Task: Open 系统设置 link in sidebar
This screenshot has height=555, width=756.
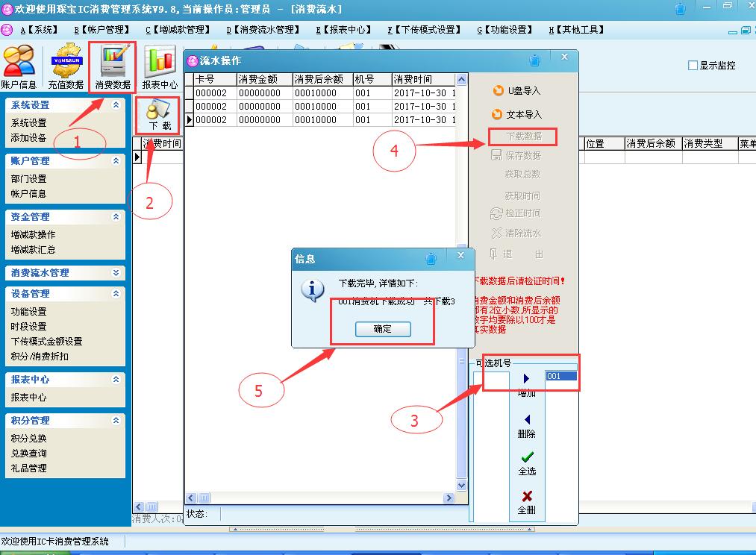Action: pos(29,123)
